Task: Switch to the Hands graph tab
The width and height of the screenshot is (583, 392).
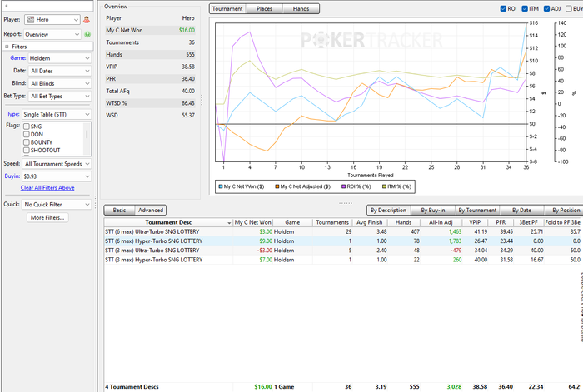Action: (x=301, y=9)
